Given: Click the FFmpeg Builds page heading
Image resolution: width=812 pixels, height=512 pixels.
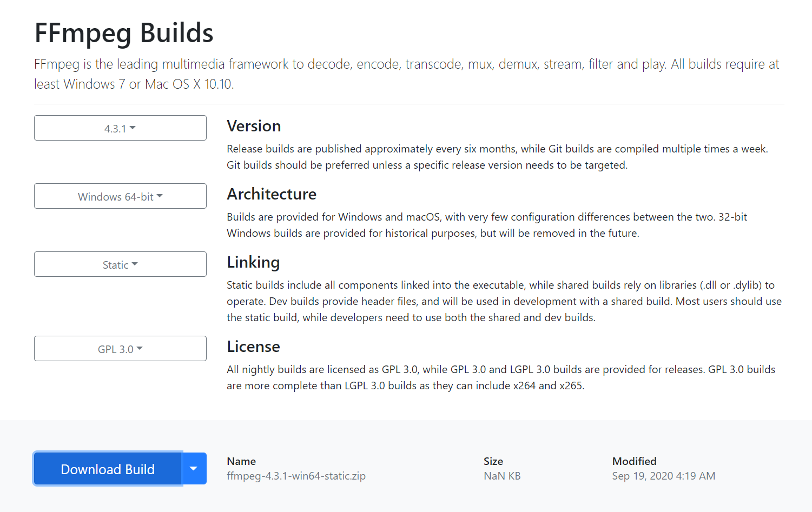Looking at the screenshot, I should click(x=124, y=33).
